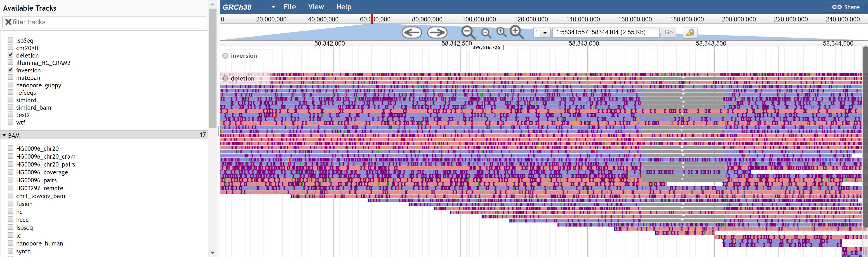Toggle the highlight marker button
868x257 pixels.
point(690,32)
